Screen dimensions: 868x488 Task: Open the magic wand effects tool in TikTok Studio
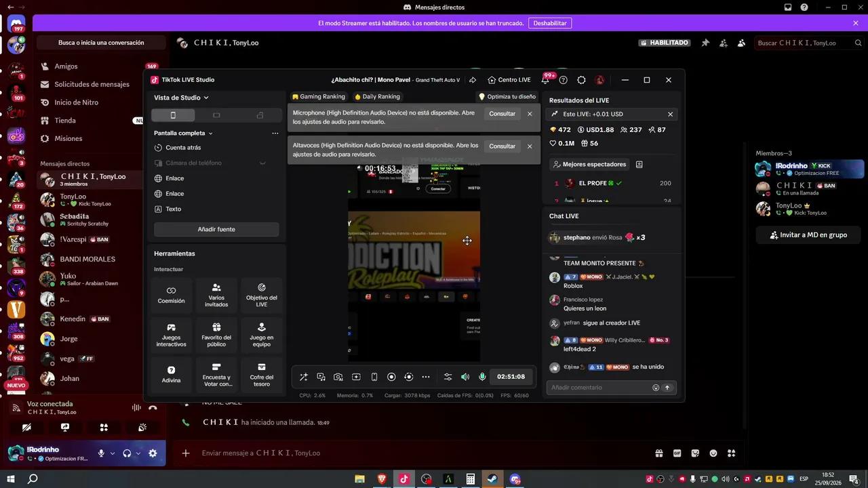coord(303,377)
